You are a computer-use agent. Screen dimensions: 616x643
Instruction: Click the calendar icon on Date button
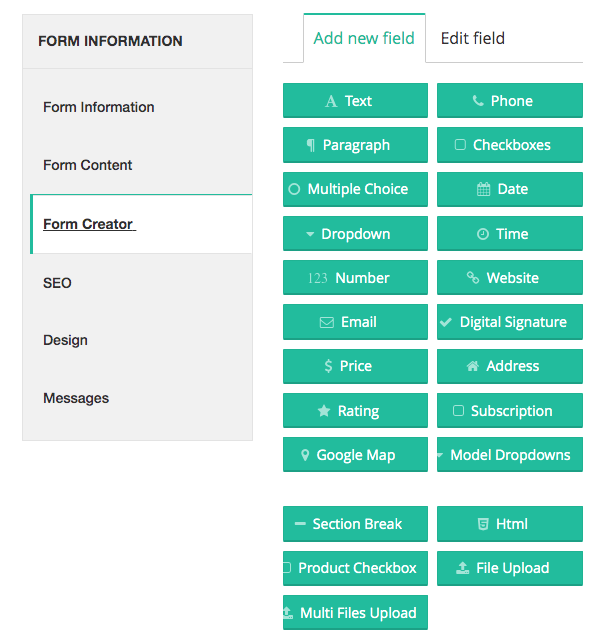(x=483, y=189)
